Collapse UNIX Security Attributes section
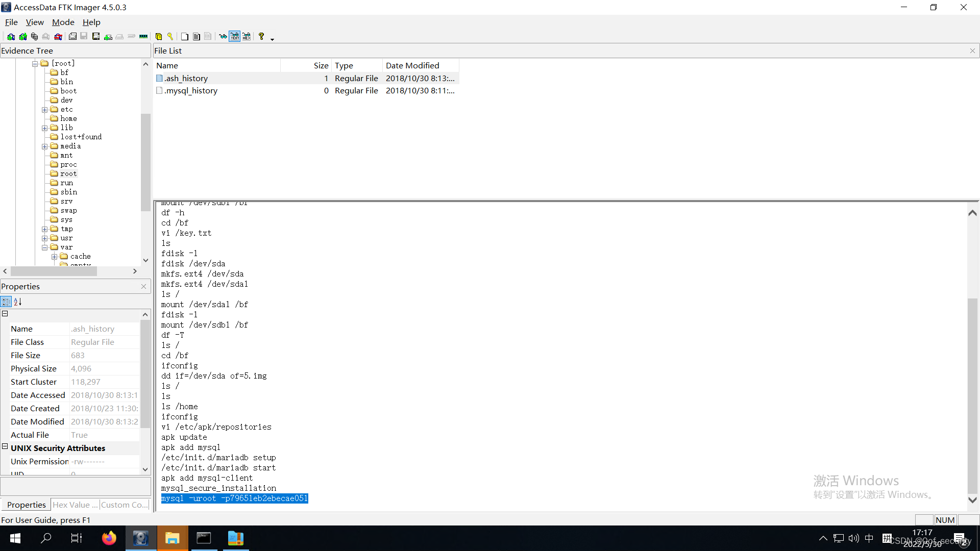980x551 pixels. (5, 446)
